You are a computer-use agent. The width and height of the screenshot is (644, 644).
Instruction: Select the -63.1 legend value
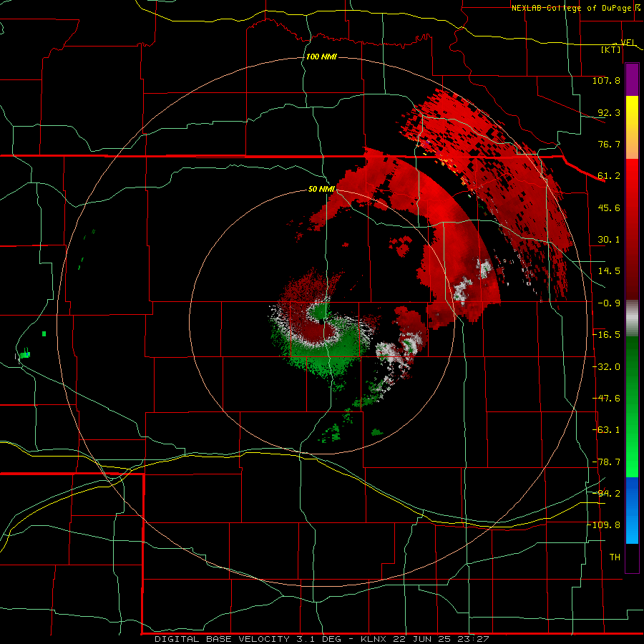click(x=606, y=430)
